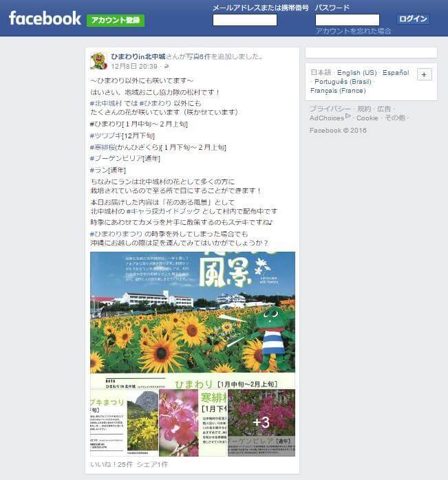Click the AdChoices flag icon
The image size is (448, 480).
click(348, 116)
